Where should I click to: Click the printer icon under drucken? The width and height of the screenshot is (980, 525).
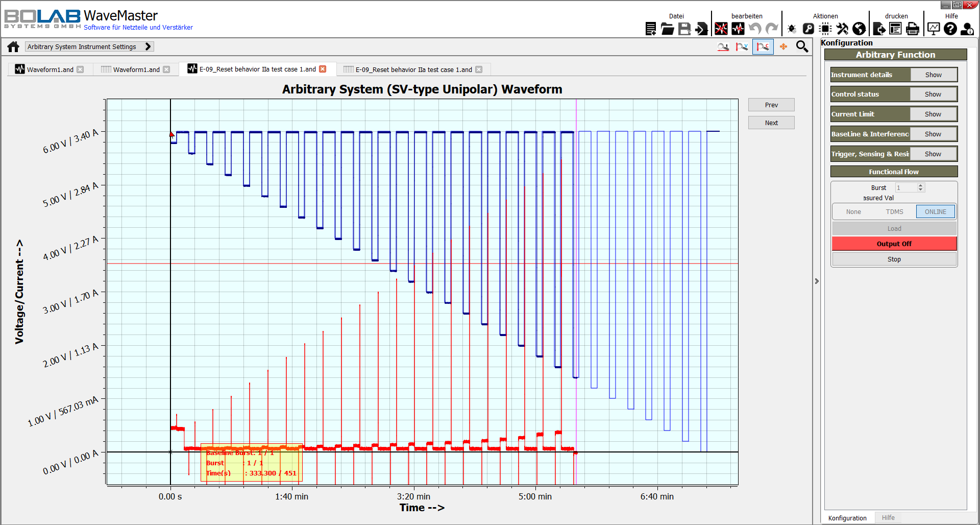click(912, 29)
